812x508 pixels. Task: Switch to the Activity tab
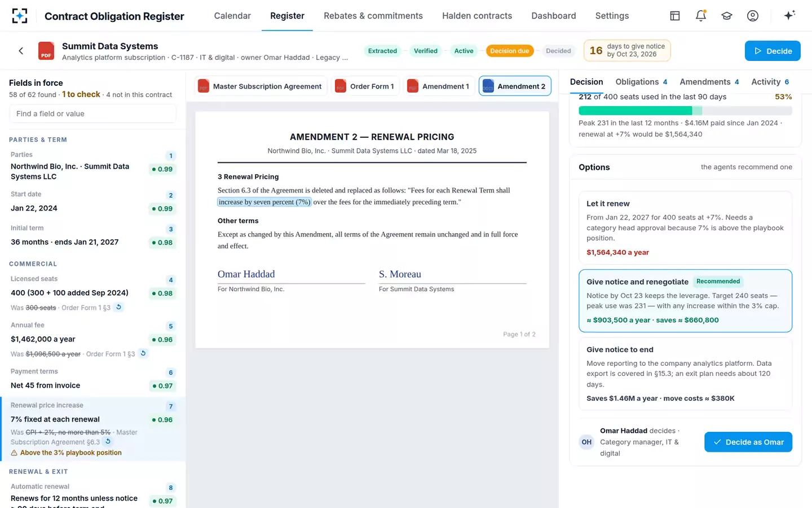770,82
